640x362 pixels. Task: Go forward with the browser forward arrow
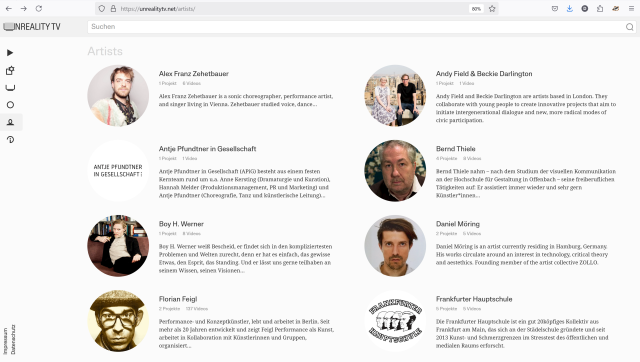[24, 9]
